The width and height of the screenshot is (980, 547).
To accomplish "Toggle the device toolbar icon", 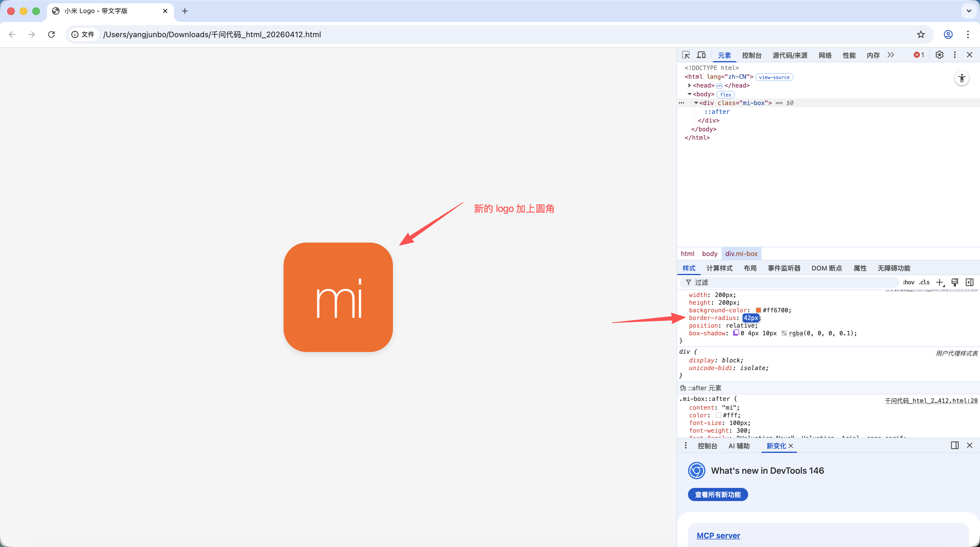I will tap(701, 55).
